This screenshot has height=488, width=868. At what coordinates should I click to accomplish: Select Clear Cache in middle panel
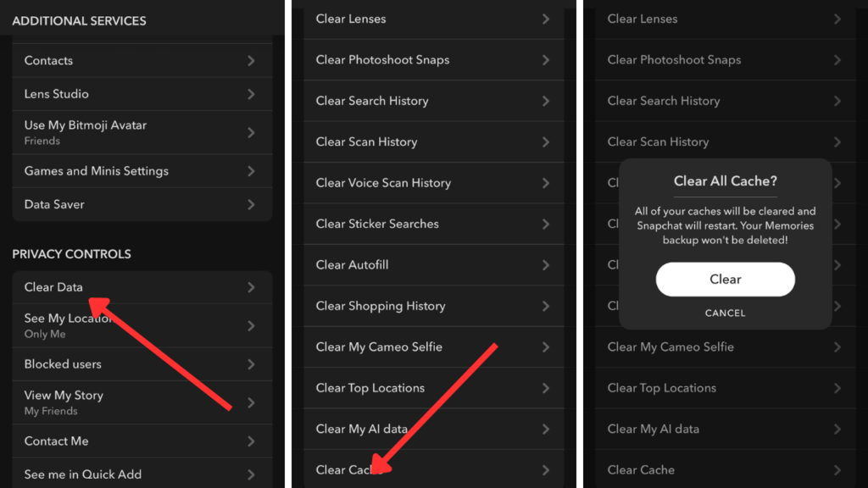[434, 469]
